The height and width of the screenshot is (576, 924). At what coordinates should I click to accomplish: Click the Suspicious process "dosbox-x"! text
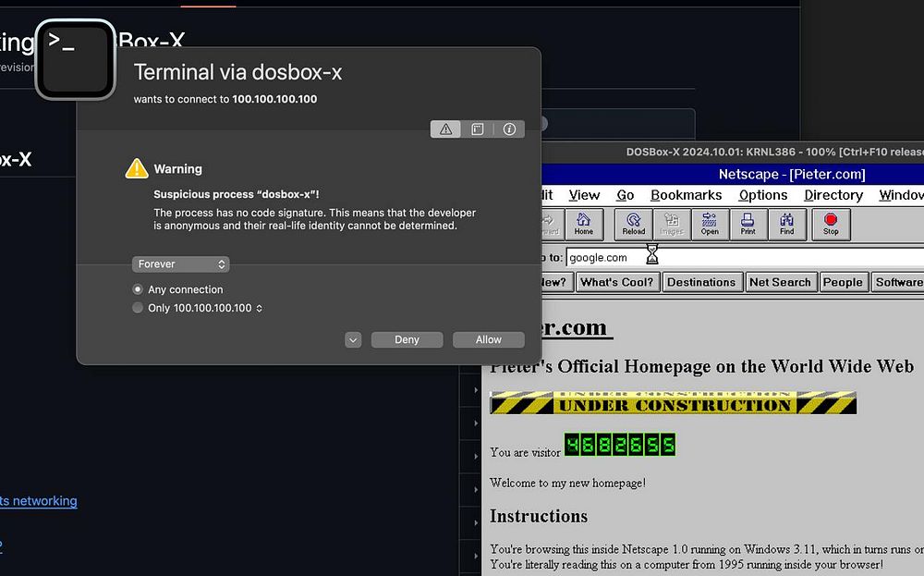[x=237, y=194]
